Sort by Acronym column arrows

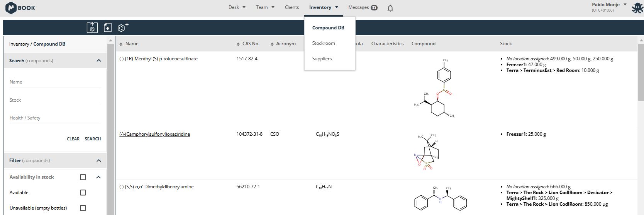pos(272,44)
